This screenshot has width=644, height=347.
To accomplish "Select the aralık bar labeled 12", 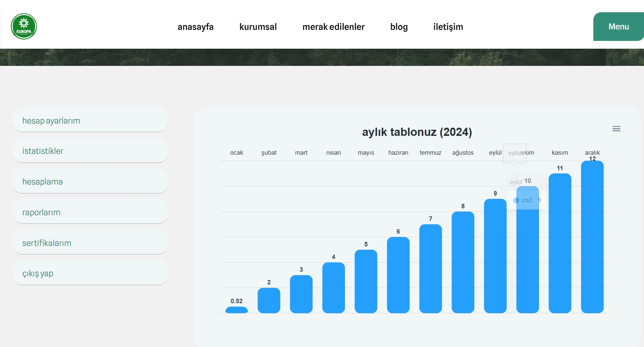I will (x=592, y=237).
